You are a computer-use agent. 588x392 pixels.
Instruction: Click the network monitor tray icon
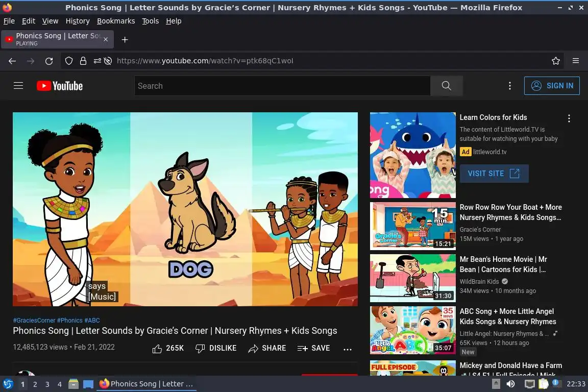pos(529,384)
